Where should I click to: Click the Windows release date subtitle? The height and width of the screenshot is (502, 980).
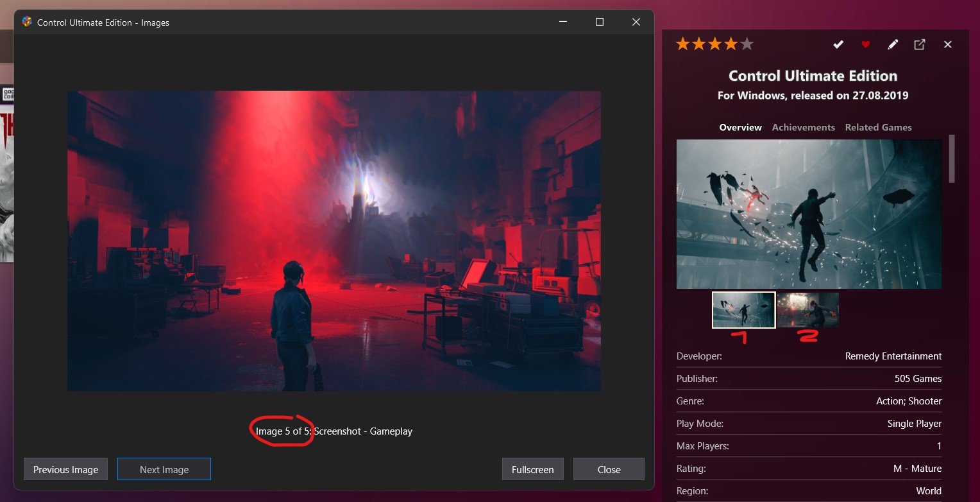coord(813,96)
